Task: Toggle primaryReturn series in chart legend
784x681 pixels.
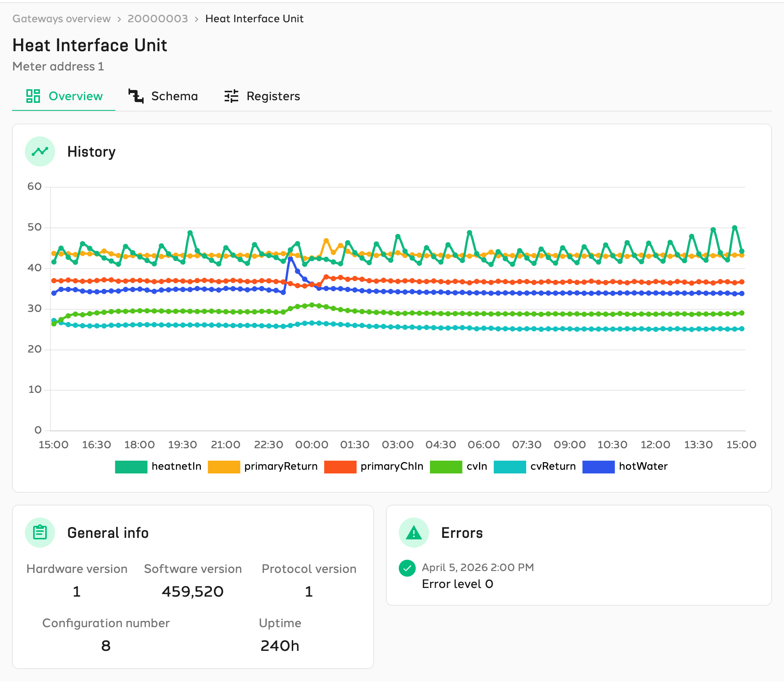Action: 263,467
